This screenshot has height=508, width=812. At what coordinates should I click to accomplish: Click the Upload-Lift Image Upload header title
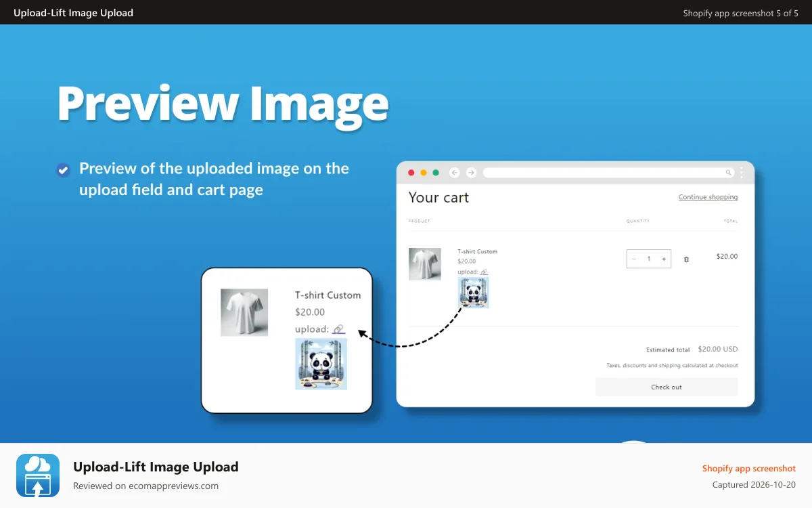(73, 13)
